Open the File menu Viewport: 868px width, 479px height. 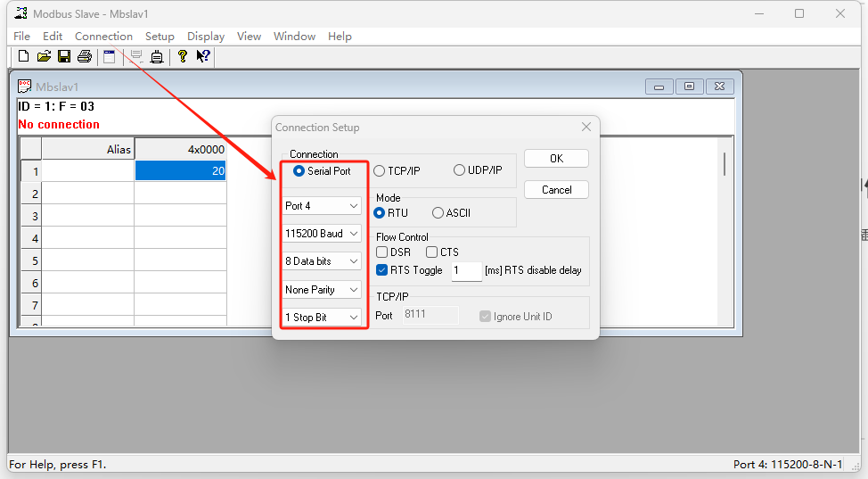point(21,36)
